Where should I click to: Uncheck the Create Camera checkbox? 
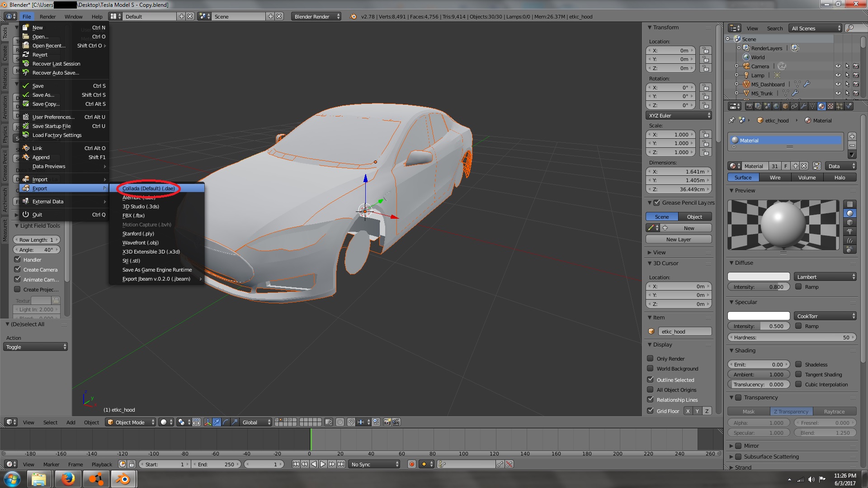(x=18, y=269)
